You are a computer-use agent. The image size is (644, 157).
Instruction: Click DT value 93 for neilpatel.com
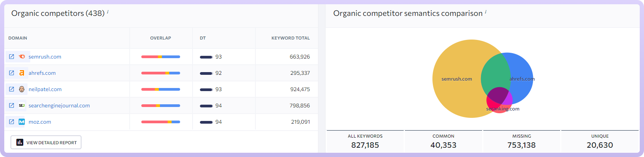pyautogui.click(x=219, y=89)
